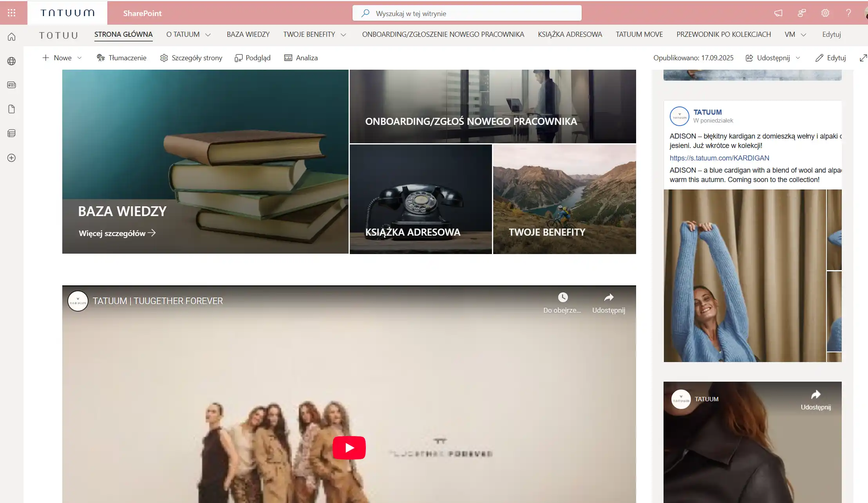Screen dimensions: 868x503
Task: Expand page to full-screen with arrow icon
Action: [863, 58]
